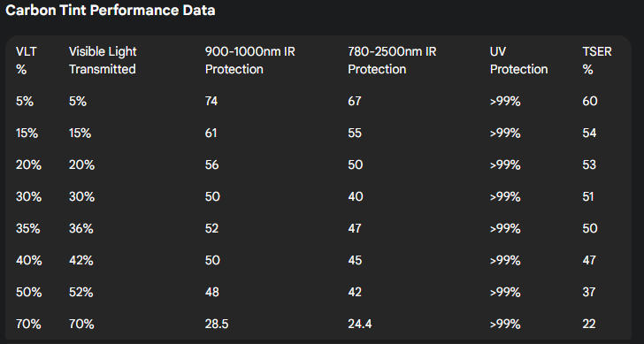
Task: Click the 36% visible light transmitted cell
Action: (x=80, y=228)
